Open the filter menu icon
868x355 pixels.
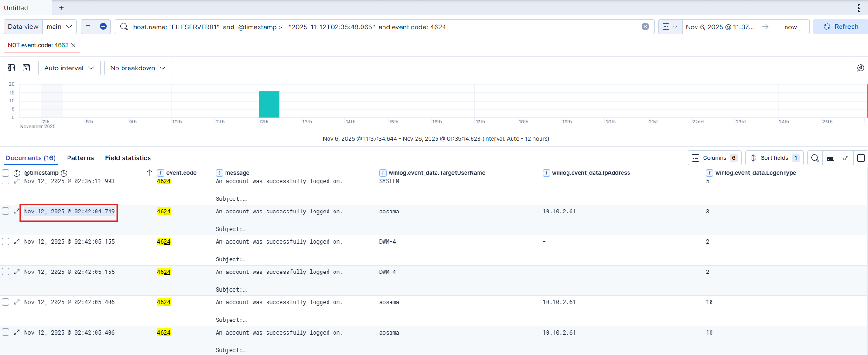pos(88,27)
